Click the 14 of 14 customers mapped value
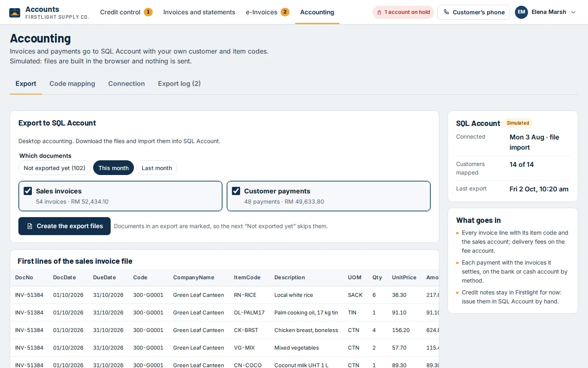The image size is (588, 368). (x=521, y=164)
